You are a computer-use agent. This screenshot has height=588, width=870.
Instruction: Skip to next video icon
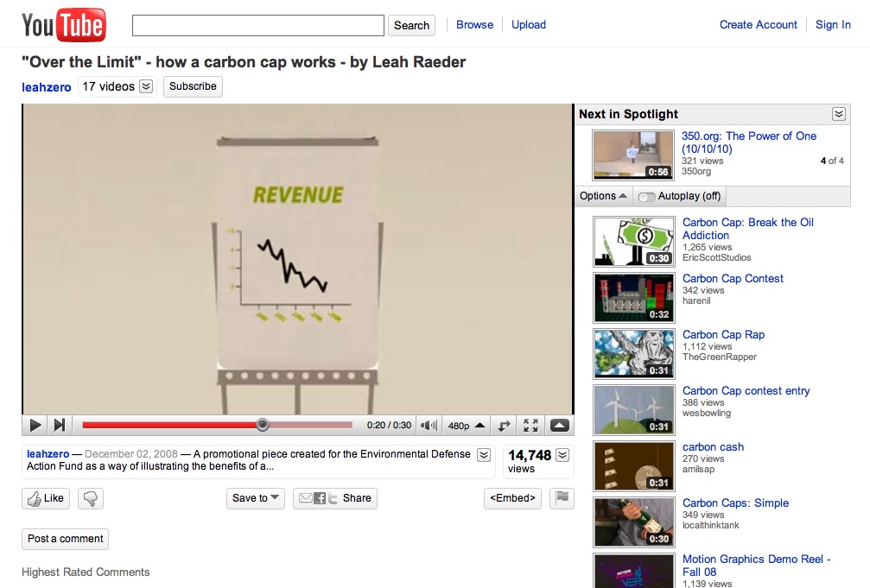tap(60, 426)
